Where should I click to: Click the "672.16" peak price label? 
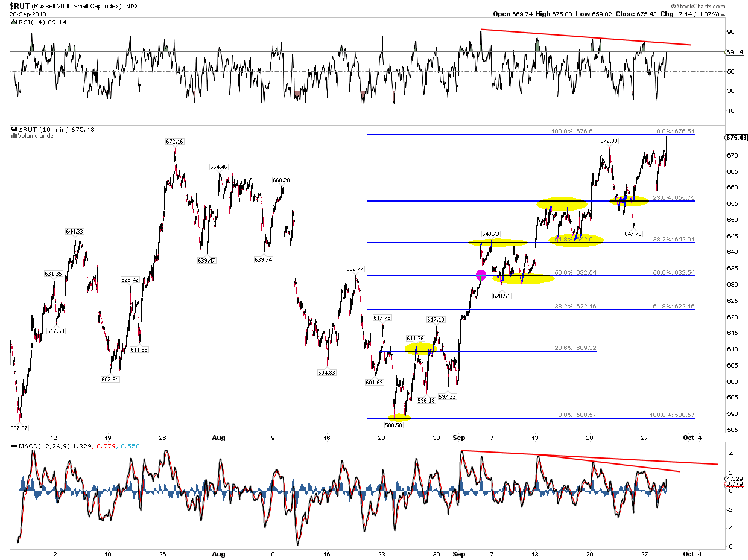174,141
